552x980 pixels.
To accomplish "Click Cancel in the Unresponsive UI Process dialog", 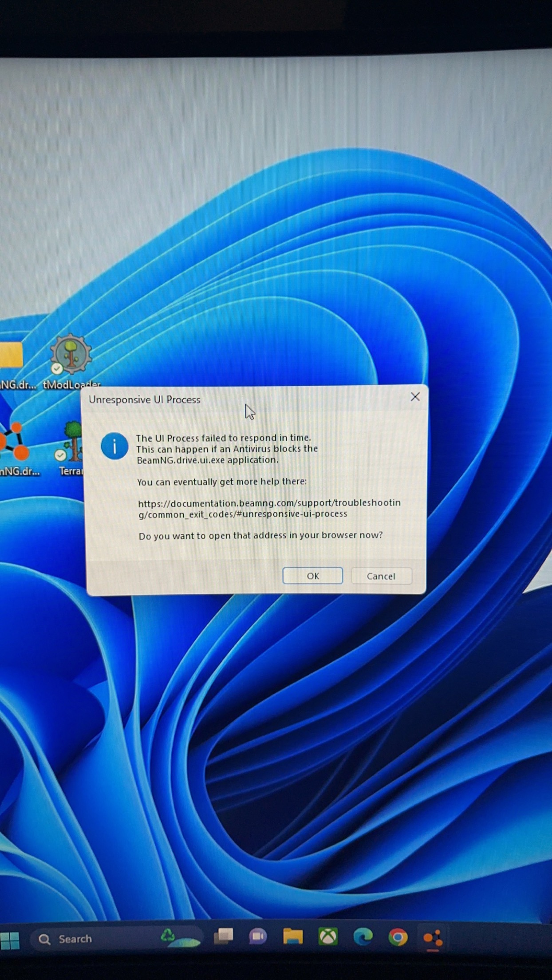I will (x=381, y=576).
